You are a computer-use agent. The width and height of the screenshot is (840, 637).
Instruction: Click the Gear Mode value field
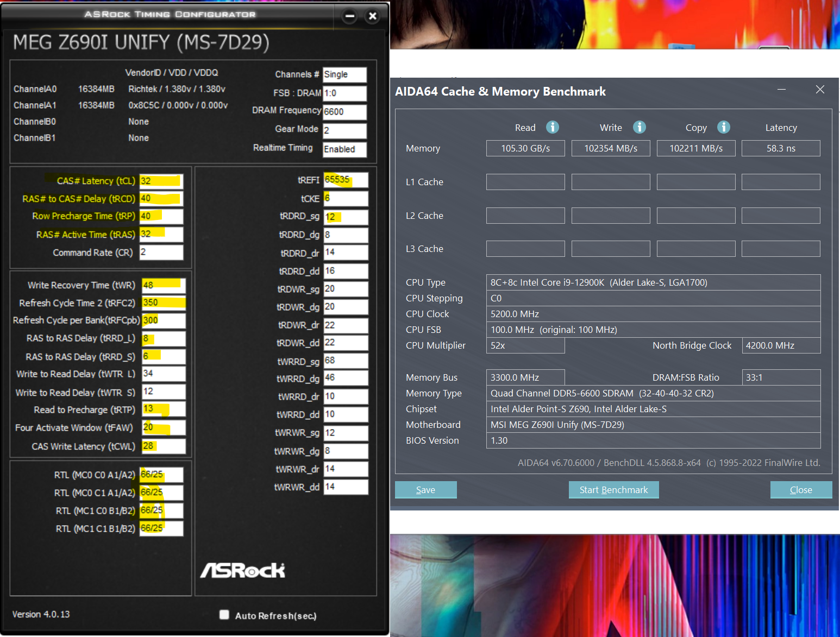pos(345,130)
